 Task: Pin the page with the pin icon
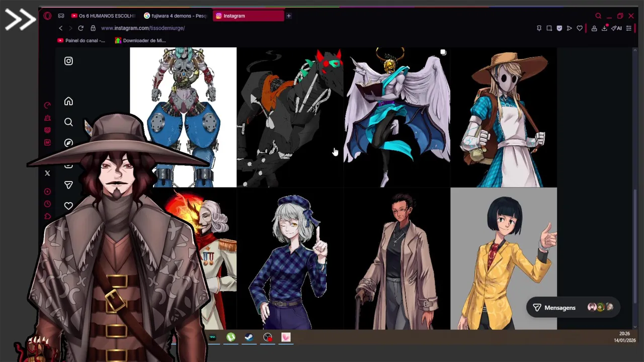pos(539,28)
